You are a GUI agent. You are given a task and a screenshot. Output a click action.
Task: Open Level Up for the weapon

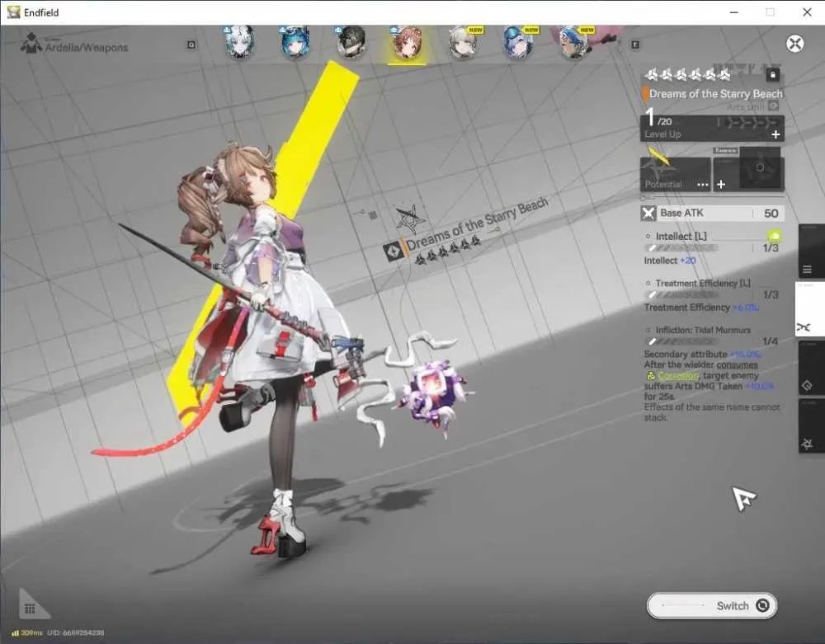[712, 128]
